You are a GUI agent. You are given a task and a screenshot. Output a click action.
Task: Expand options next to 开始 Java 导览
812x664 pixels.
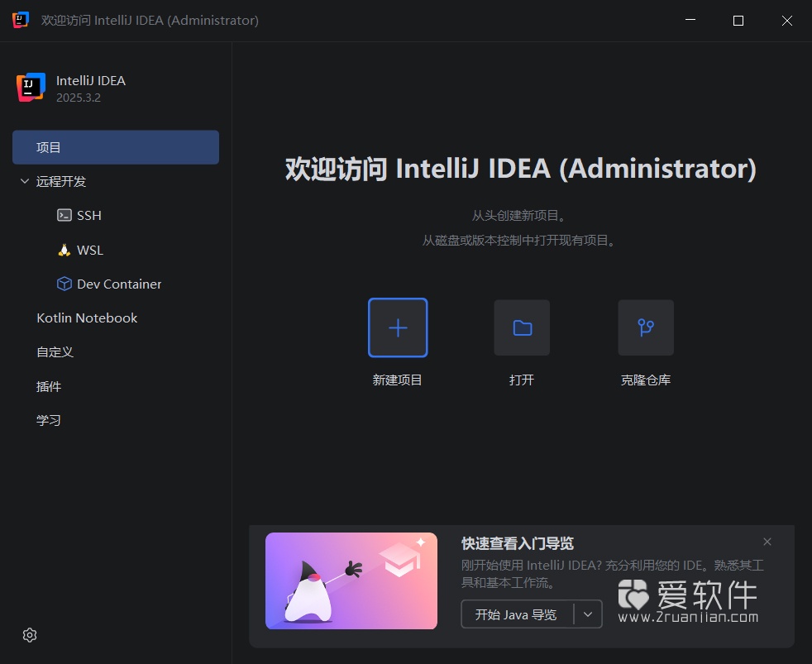588,614
